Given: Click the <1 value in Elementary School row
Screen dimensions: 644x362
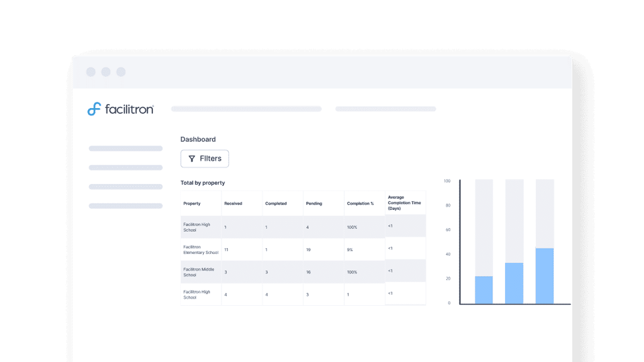Looking at the screenshot, I should pyautogui.click(x=390, y=248).
